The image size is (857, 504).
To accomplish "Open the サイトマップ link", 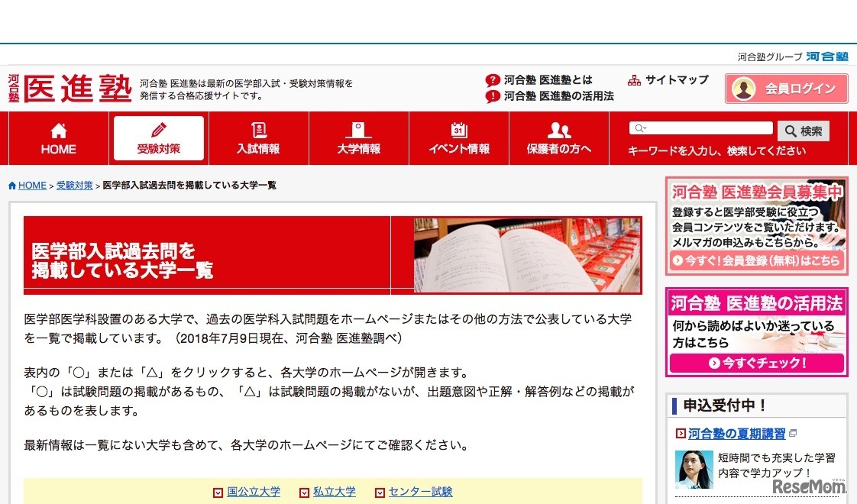I will [677, 80].
